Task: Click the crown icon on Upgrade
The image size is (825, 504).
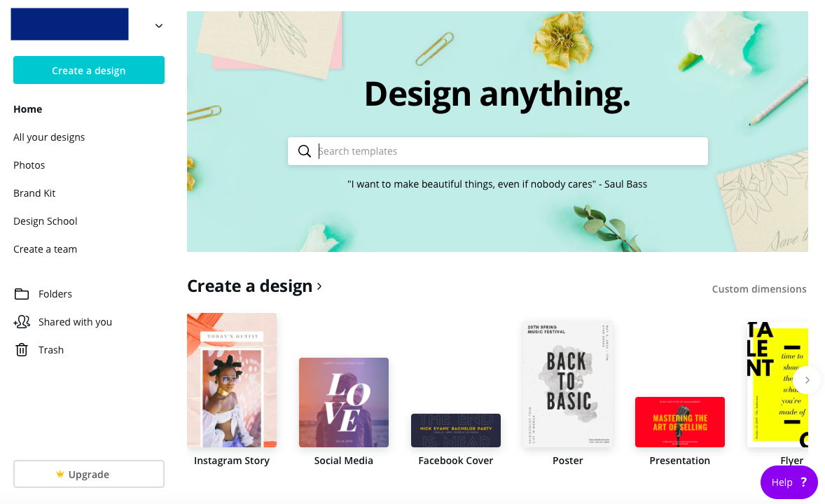Action: pos(60,474)
